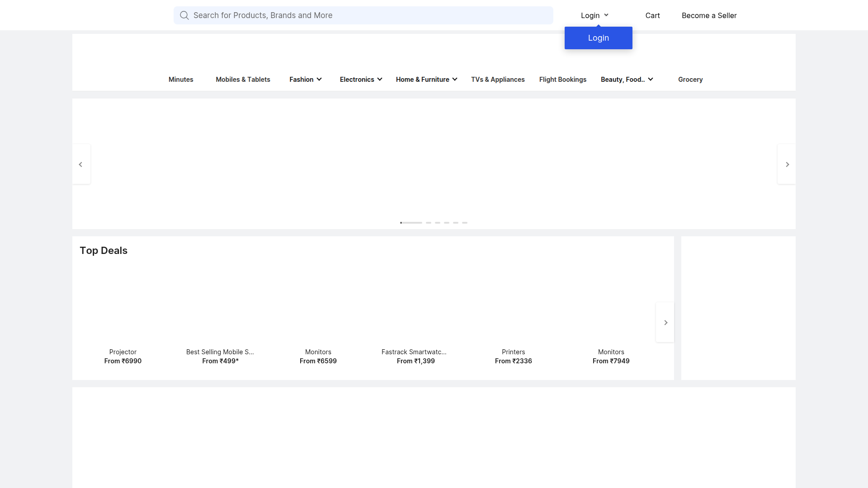868x488 pixels.
Task: Click the Become a Seller link
Action: [x=708, y=15]
